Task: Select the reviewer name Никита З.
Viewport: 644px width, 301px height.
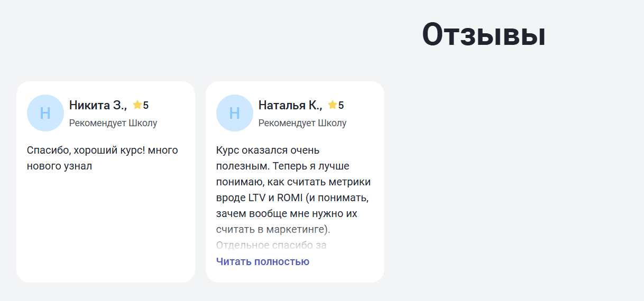Action: click(98, 105)
